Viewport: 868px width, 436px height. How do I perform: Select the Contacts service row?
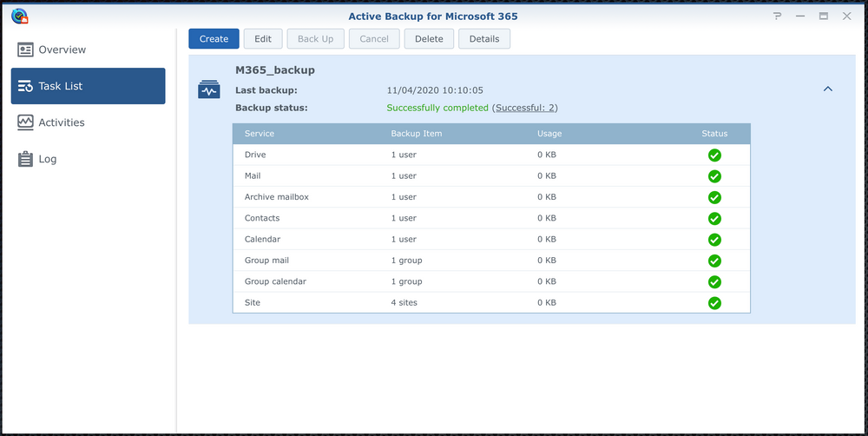click(491, 218)
